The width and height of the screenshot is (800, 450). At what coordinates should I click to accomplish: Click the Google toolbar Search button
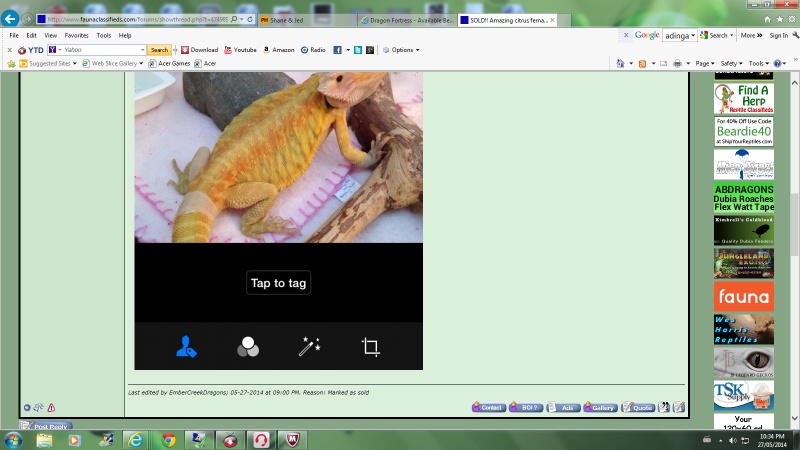tap(714, 35)
